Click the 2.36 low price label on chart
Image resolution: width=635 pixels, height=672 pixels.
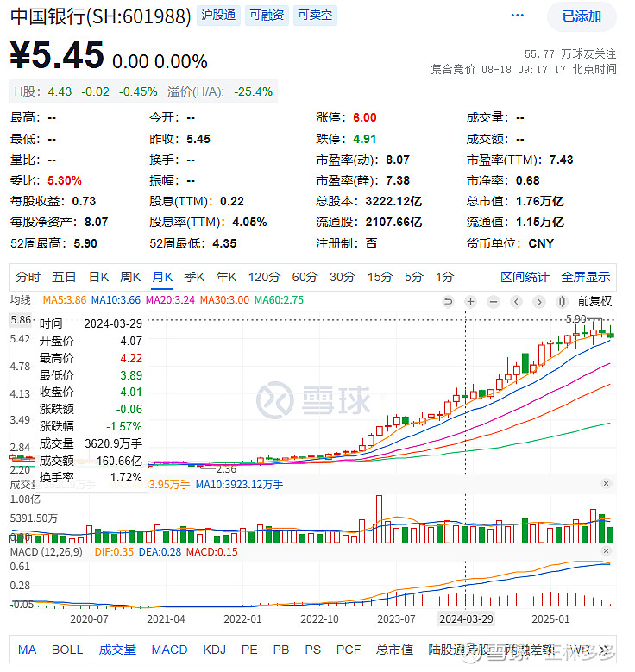coord(226,469)
